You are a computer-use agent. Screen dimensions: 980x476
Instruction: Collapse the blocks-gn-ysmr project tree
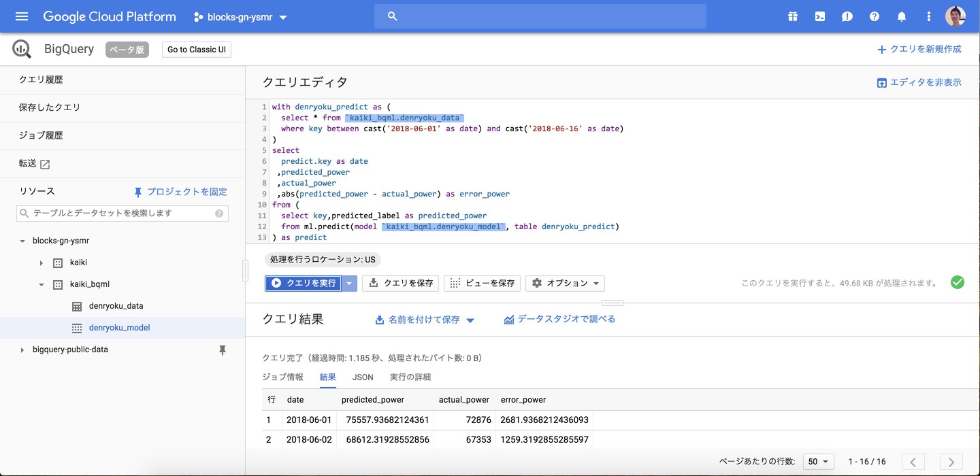[x=22, y=241]
